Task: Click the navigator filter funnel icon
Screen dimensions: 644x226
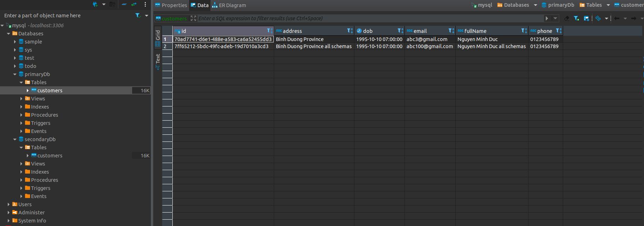Action: pos(138,16)
